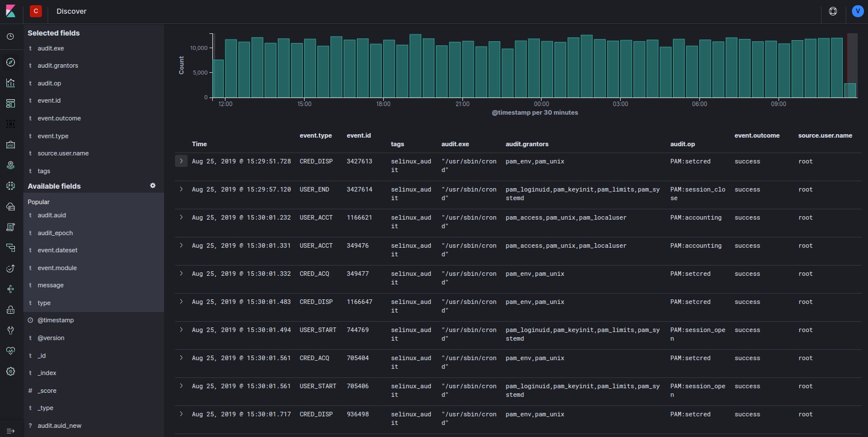Expand the side navigation with the arrow icon
This screenshot has width=868, height=437.
(10, 431)
